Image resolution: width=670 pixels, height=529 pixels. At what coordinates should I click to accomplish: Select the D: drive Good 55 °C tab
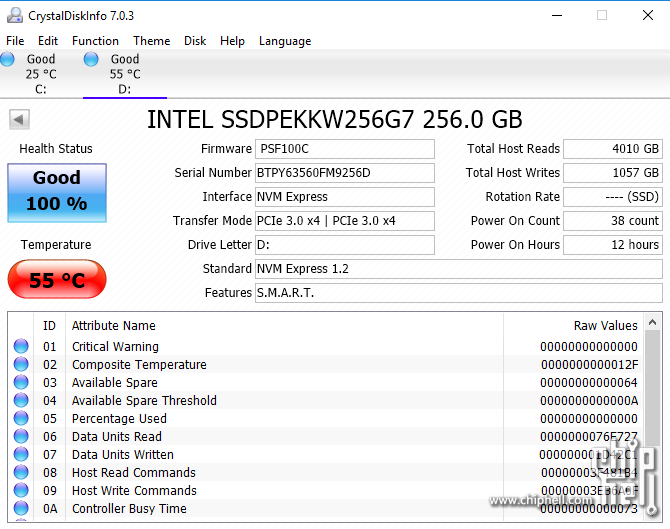(125, 73)
